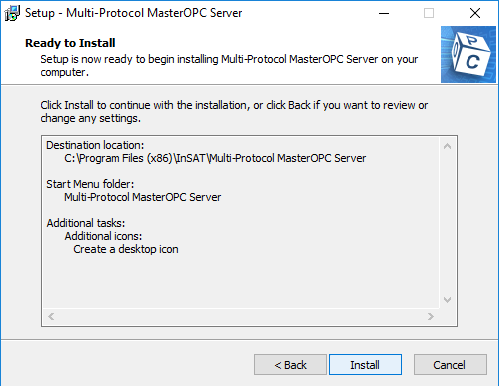Click the Start Menu folder name line

[x=142, y=197]
